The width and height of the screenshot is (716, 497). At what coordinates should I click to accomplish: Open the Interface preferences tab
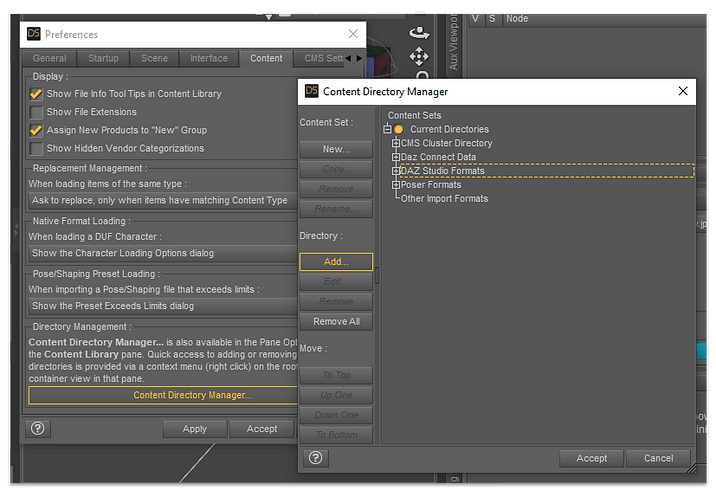click(209, 58)
